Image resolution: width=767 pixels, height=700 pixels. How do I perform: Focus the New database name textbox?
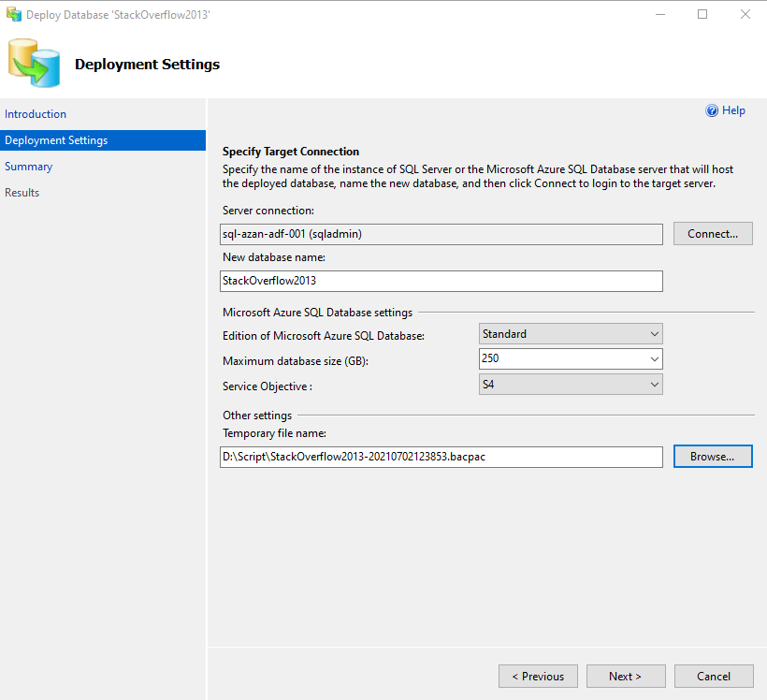[441, 281]
